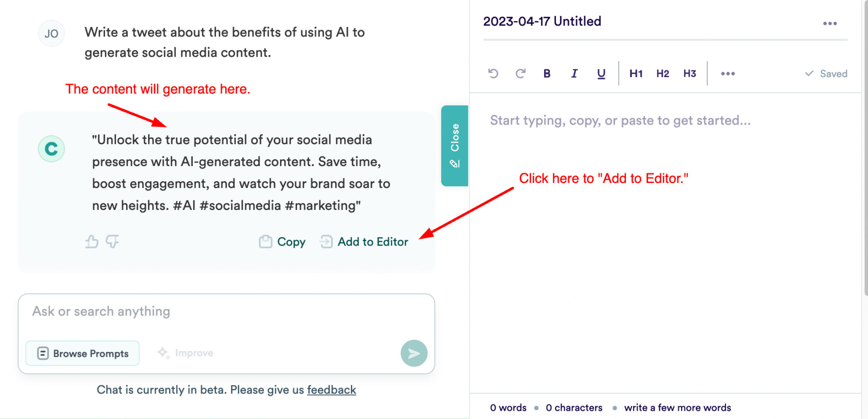This screenshot has width=868, height=419.
Task: Open more formatting options in toolbar
Action: 728,73
